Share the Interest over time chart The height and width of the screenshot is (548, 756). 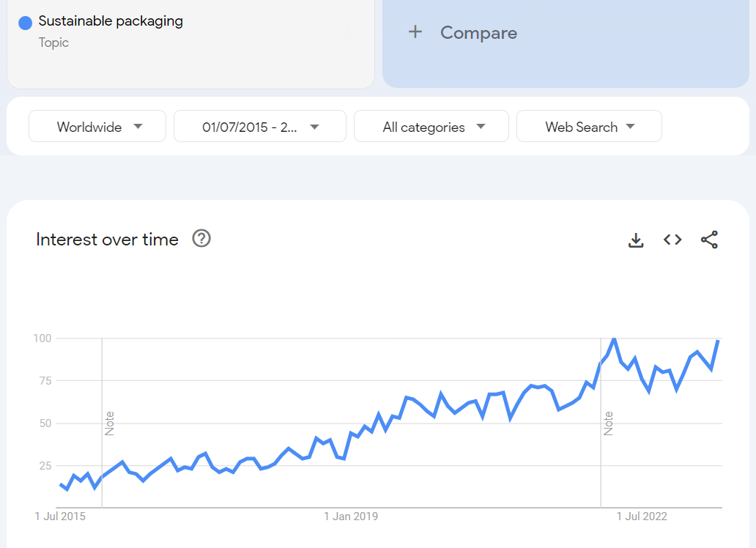coord(709,240)
